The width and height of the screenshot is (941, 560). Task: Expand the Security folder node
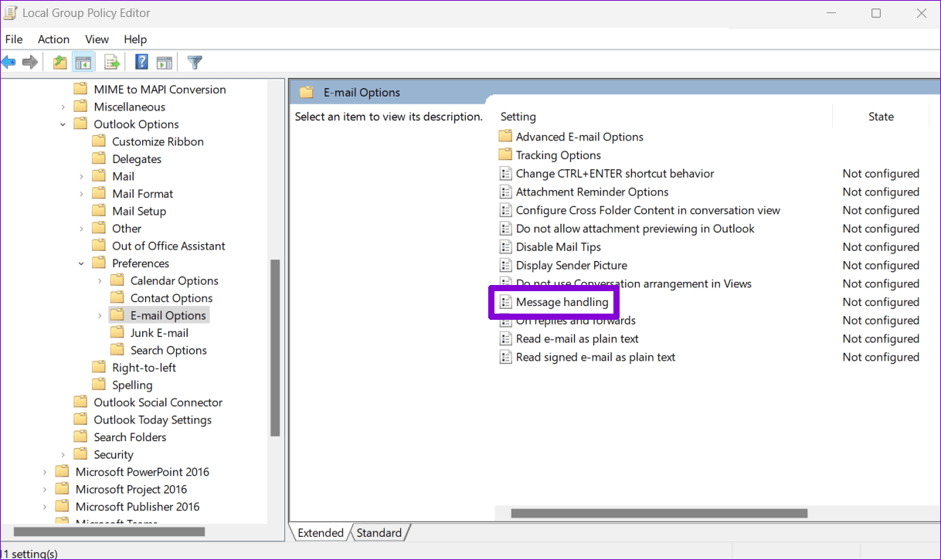(x=63, y=454)
